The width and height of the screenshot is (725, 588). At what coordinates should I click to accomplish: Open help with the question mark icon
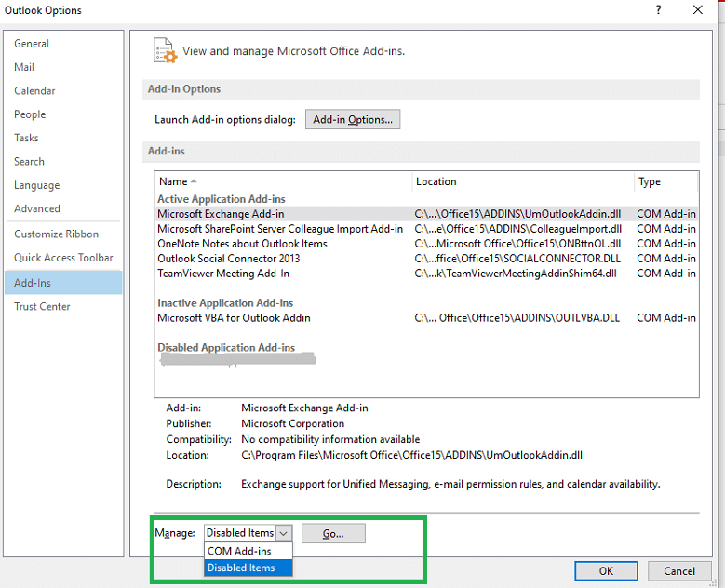tap(658, 9)
